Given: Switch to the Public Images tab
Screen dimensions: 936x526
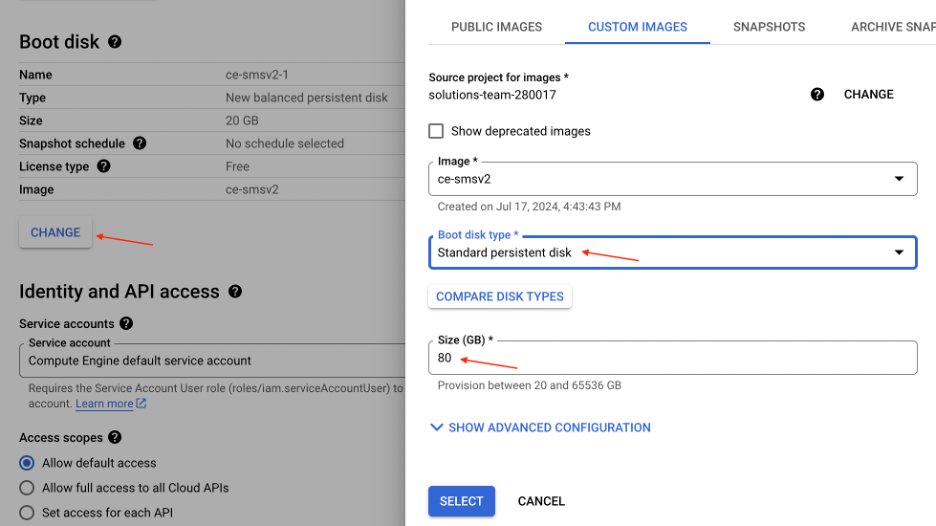Looking at the screenshot, I should 497,27.
